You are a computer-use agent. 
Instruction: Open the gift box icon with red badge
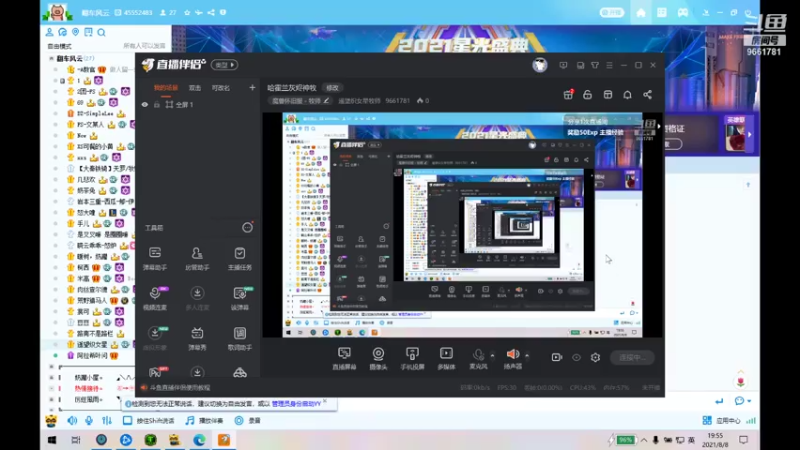[568, 94]
